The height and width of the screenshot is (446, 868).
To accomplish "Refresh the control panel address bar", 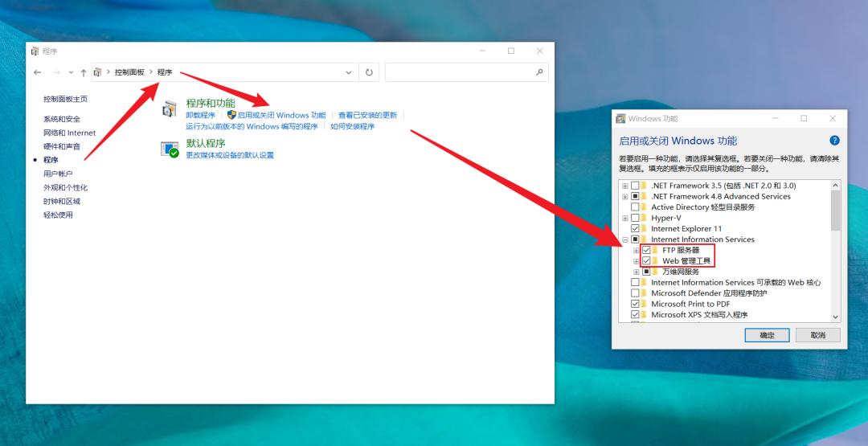I will (x=369, y=72).
